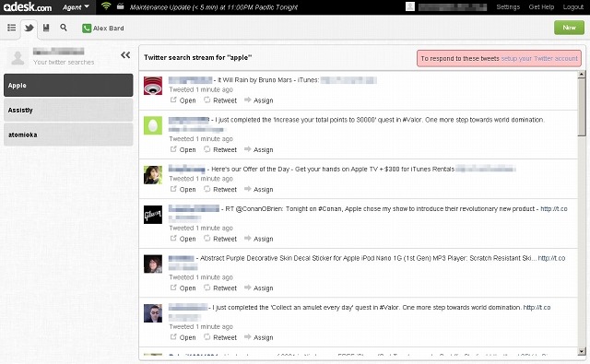Screen dimensions: 590x364
Task: Click the green phone icon beside Alex Bard
Action: pyautogui.click(x=87, y=29)
